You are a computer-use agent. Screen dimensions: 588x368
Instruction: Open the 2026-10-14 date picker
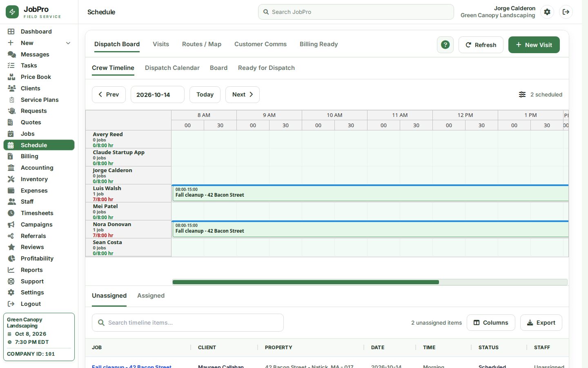(157, 94)
